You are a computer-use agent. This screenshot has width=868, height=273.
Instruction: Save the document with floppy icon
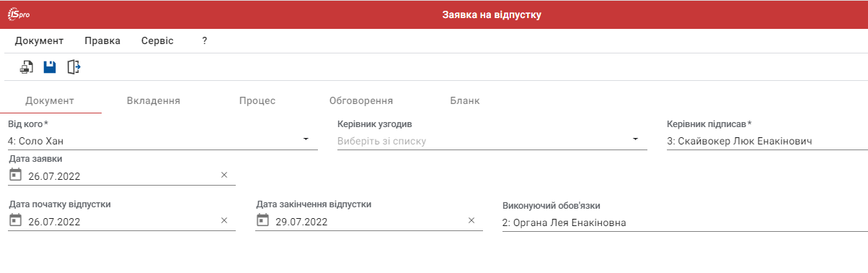[x=50, y=67]
